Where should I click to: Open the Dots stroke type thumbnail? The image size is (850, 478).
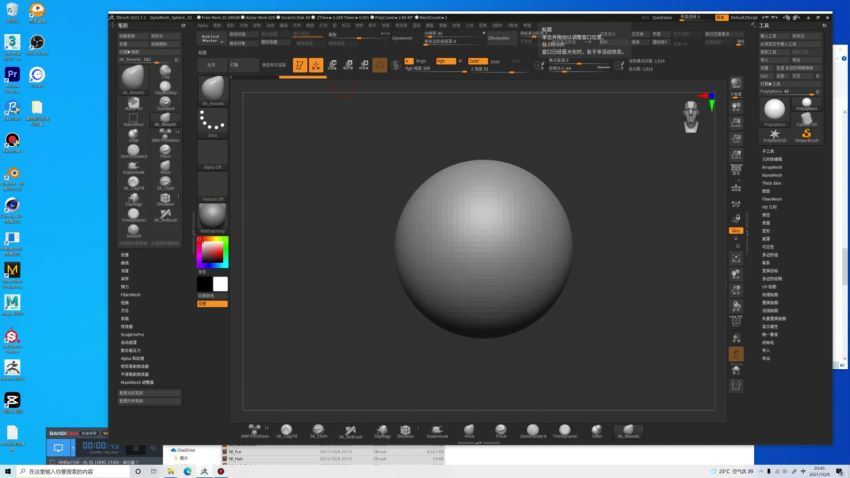[x=212, y=122]
